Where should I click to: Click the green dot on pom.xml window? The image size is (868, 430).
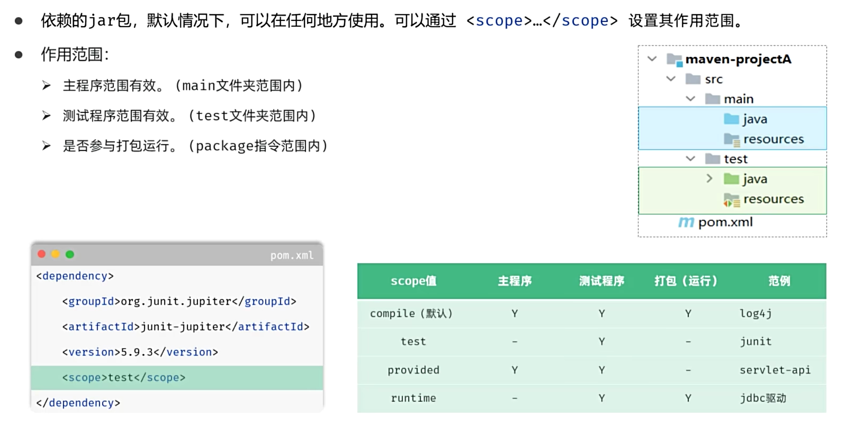tap(70, 254)
